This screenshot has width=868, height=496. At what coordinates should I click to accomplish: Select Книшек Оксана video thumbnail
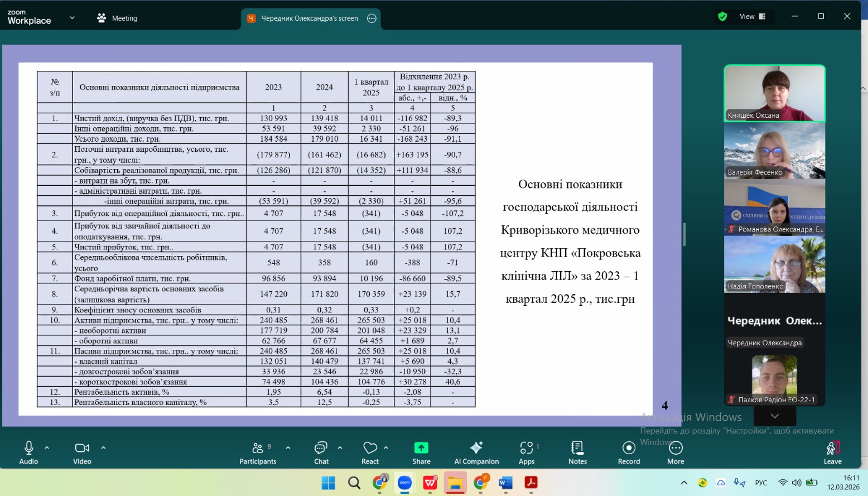pos(774,93)
